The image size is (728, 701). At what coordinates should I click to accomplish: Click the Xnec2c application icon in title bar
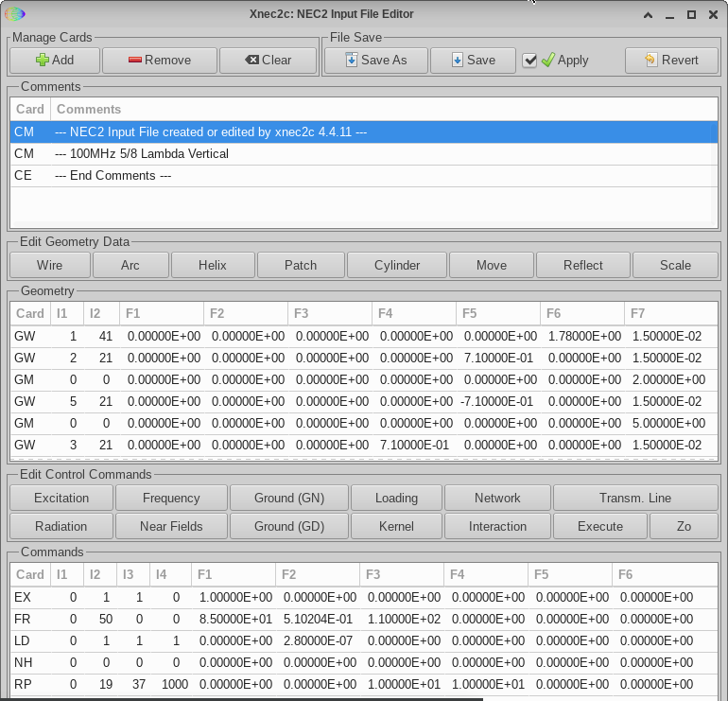(15, 14)
